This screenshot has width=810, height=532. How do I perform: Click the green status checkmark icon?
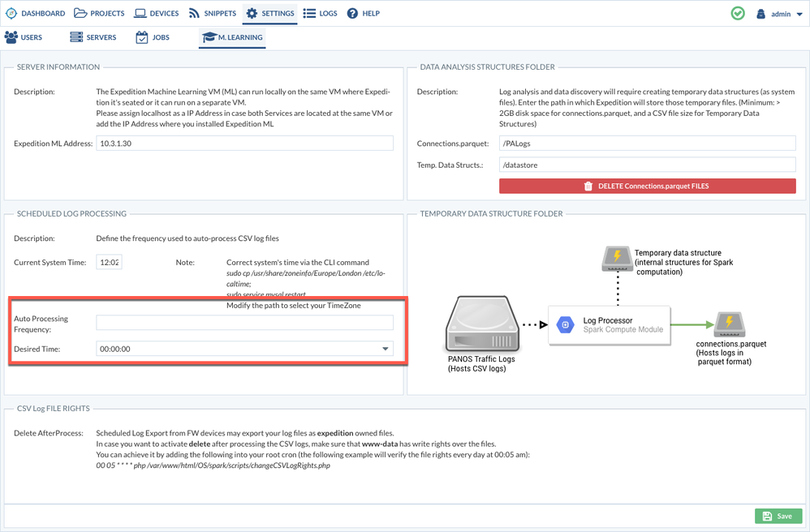tap(738, 14)
